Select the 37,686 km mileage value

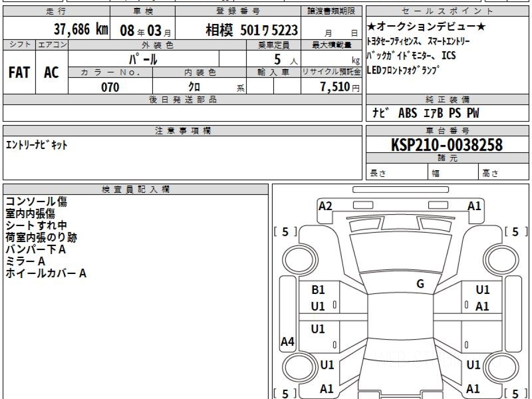81,30
